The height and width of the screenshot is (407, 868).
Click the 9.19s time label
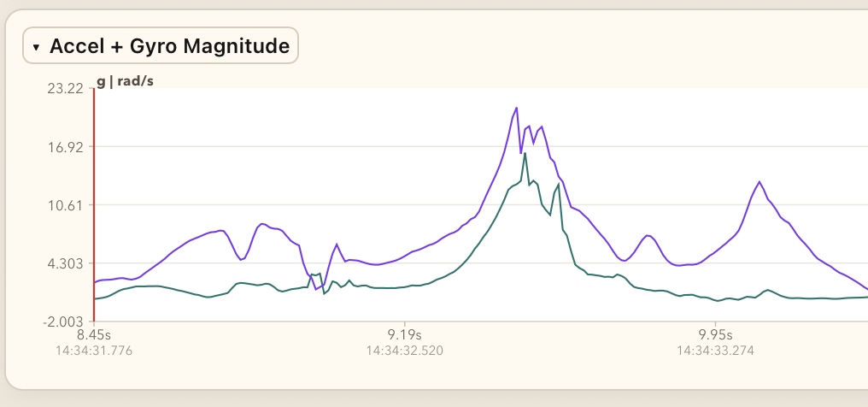(x=405, y=334)
